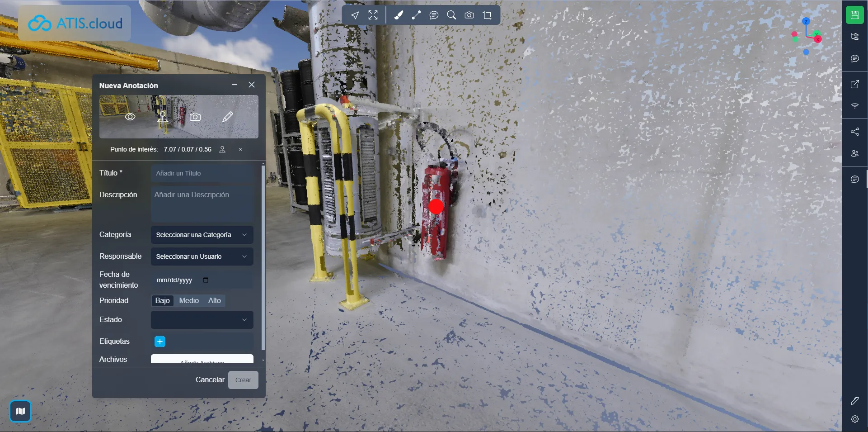Click the pencil edit icon in sidebar bottom
Screen dimensions: 868x432
coord(854,401)
